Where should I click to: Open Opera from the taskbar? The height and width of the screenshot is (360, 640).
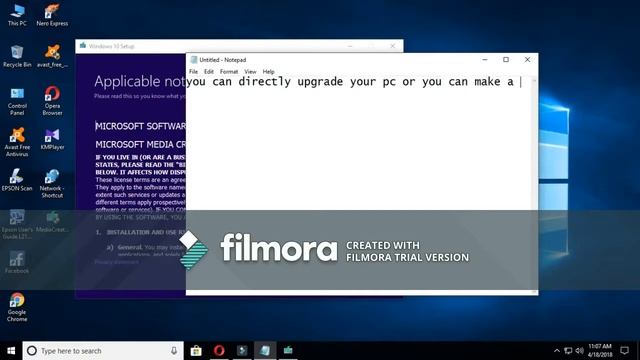(x=219, y=351)
